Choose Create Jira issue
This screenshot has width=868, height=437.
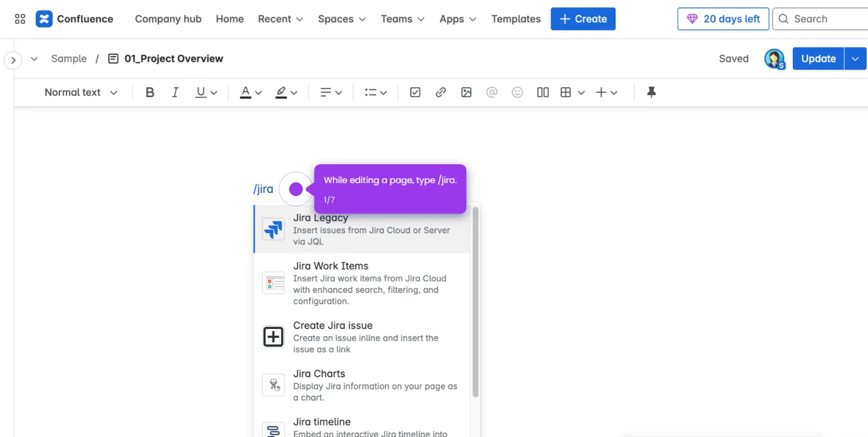362,337
